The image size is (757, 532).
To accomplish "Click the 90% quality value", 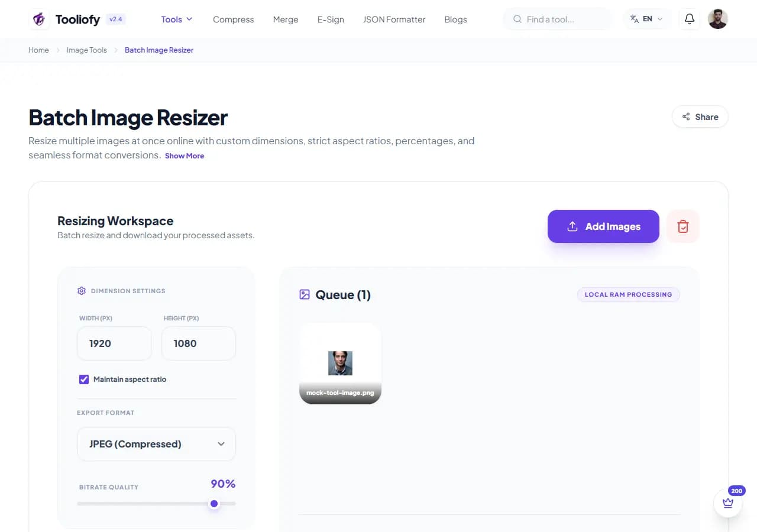I will [x=223, y=484].
